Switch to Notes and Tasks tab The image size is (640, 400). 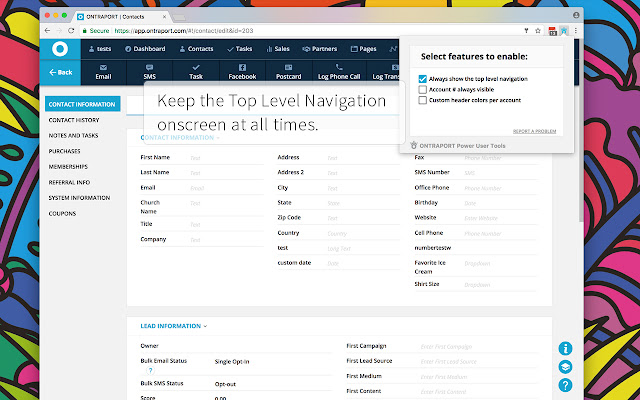[73, 136]
